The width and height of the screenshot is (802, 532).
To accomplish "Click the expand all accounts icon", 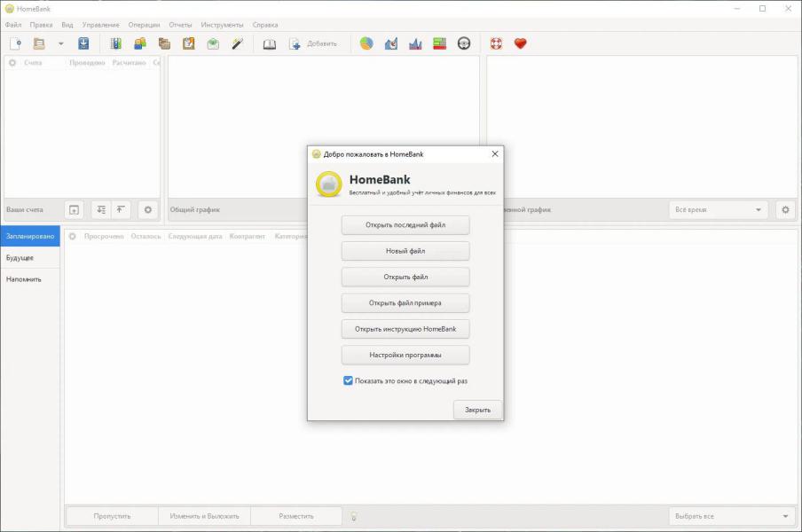I will pyautogui.click(x=101, y=209).
